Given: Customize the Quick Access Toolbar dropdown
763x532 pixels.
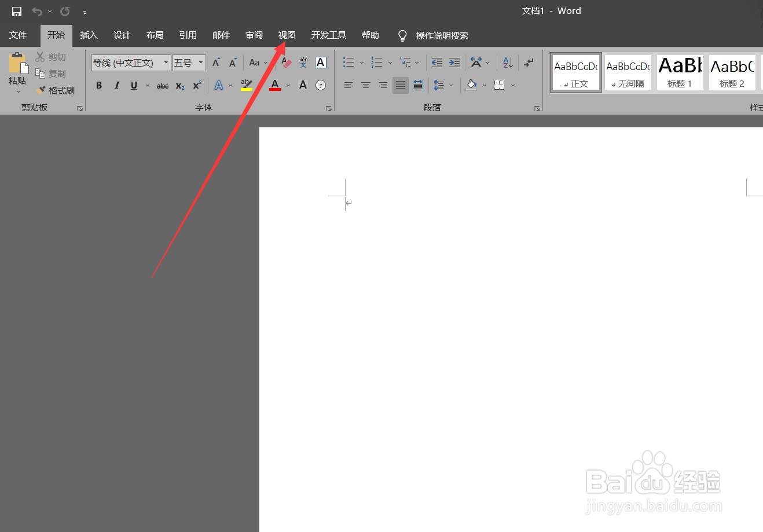Looking at the screenshot, I should tap(85, 12).
